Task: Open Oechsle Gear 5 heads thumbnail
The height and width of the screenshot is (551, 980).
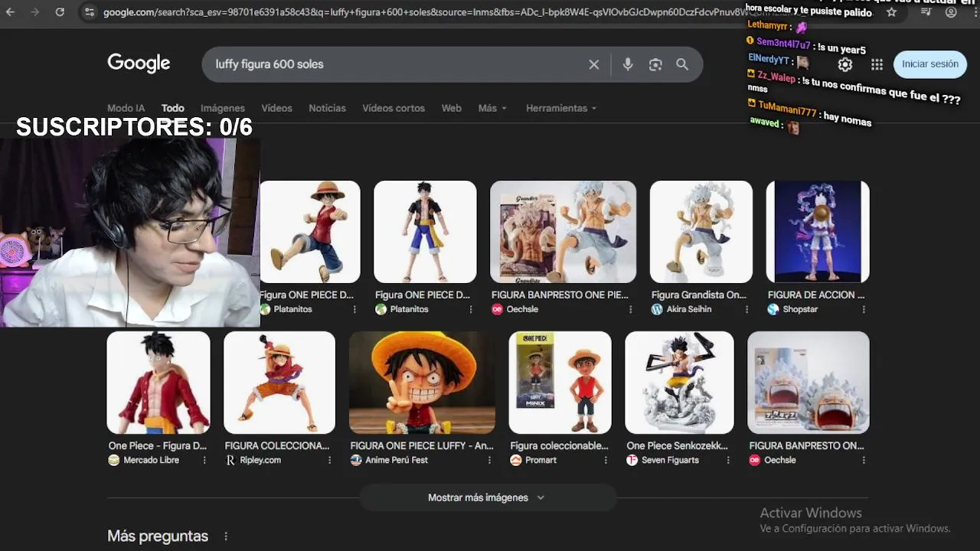Action: [808, 383]
